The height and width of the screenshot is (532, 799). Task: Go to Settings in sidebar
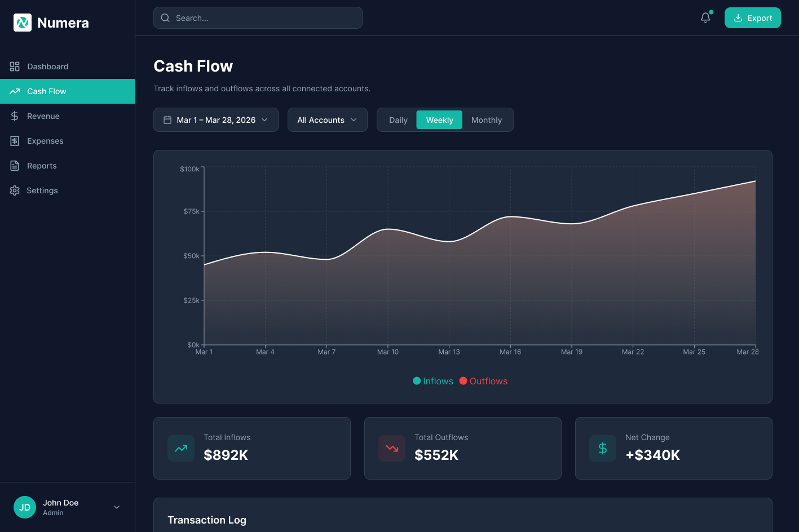(68, 190)
